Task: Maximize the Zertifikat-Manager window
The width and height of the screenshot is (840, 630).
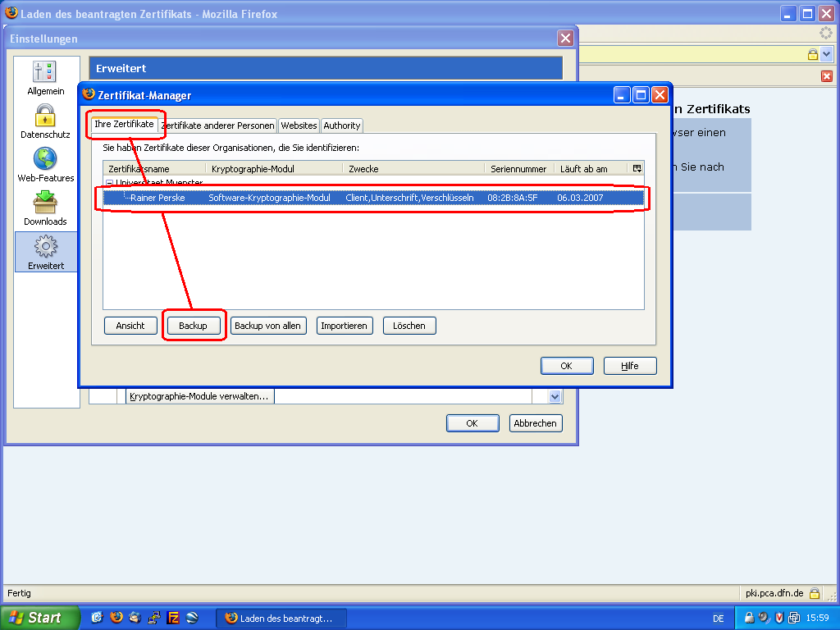Action: click(x=641, y=95)
